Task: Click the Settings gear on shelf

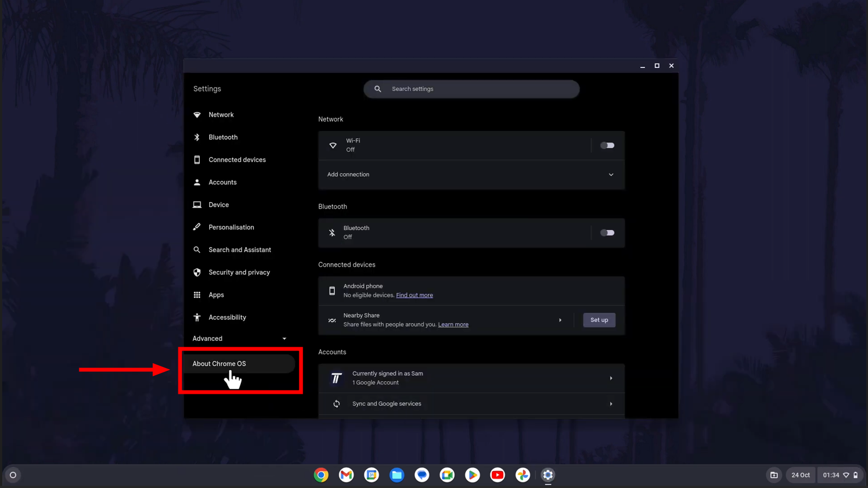Action: 548,475
